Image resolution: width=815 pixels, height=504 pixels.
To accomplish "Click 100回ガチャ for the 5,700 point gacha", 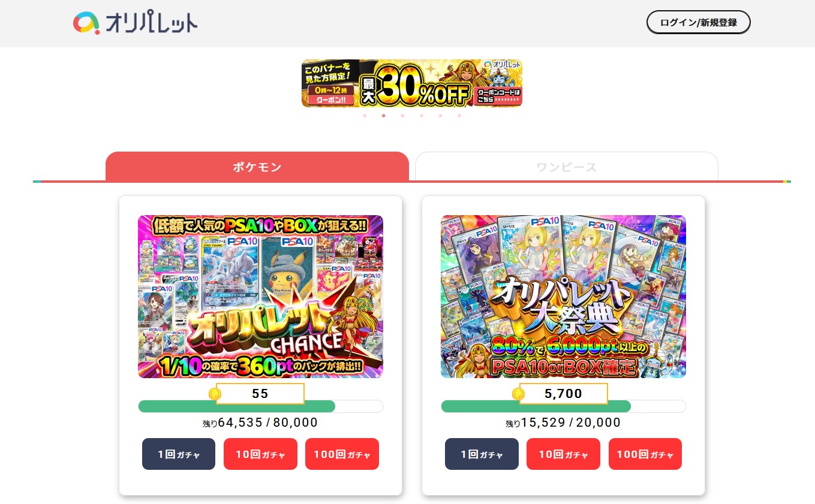I will click(x=645, y=454).
